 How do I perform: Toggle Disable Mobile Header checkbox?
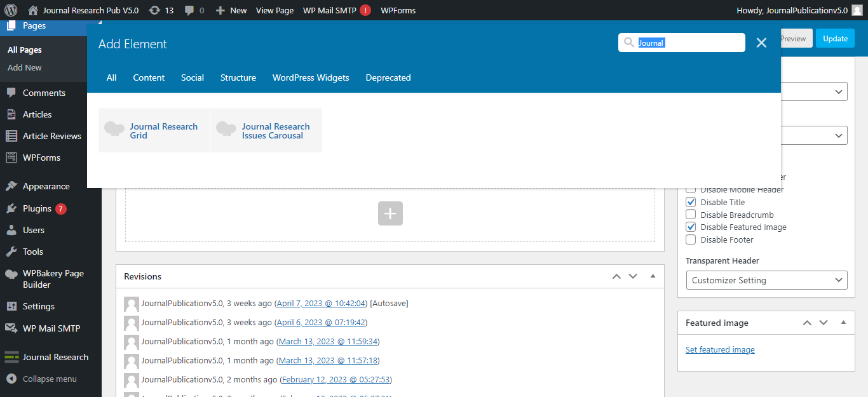[x=691, y=189]
